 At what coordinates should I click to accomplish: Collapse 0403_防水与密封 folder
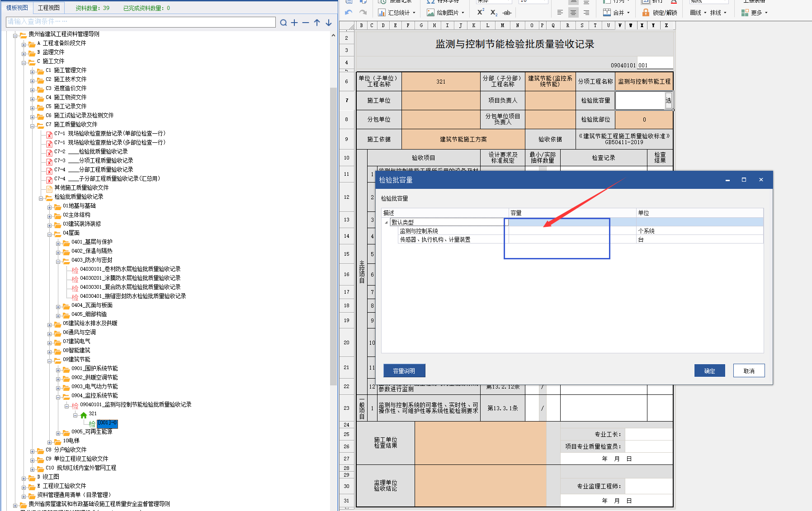coord(58,261)
